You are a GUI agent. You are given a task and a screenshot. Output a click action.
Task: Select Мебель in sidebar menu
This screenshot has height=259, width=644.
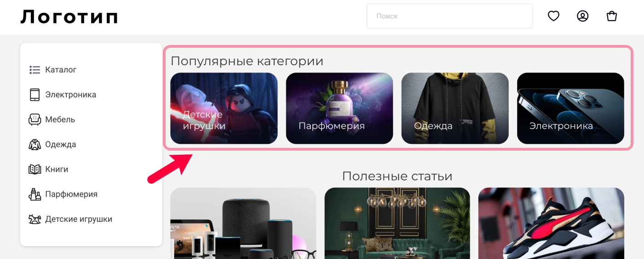[x=60, y=119]
